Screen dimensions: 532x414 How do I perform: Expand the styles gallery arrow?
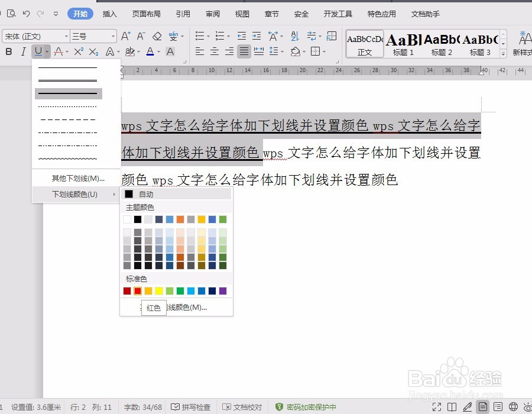click(x=504, y=53)
